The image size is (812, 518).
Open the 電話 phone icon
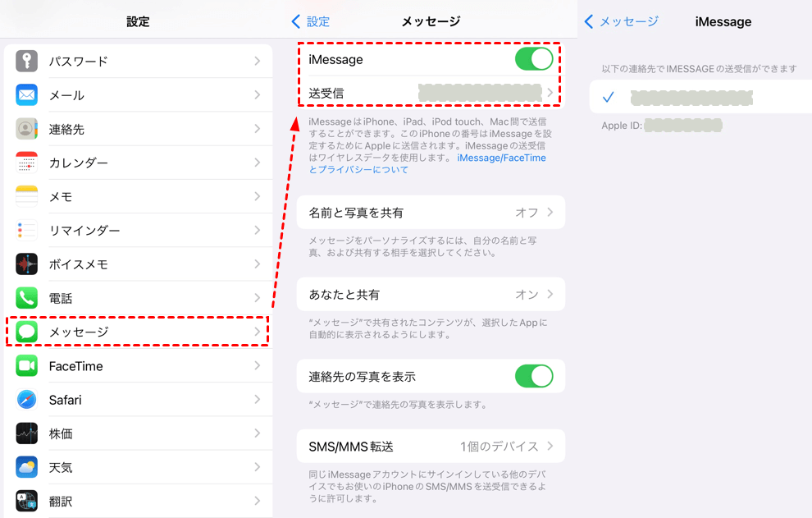coord(27,298)
